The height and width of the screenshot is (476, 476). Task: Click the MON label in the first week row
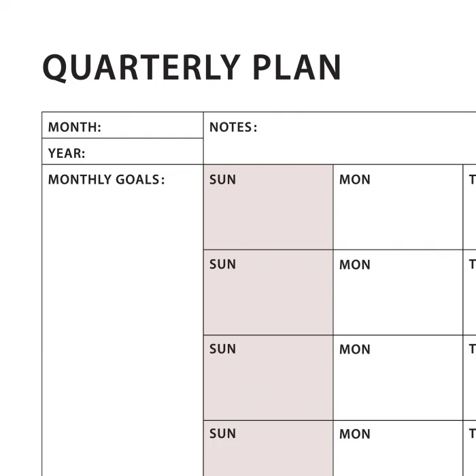[354, 180]
